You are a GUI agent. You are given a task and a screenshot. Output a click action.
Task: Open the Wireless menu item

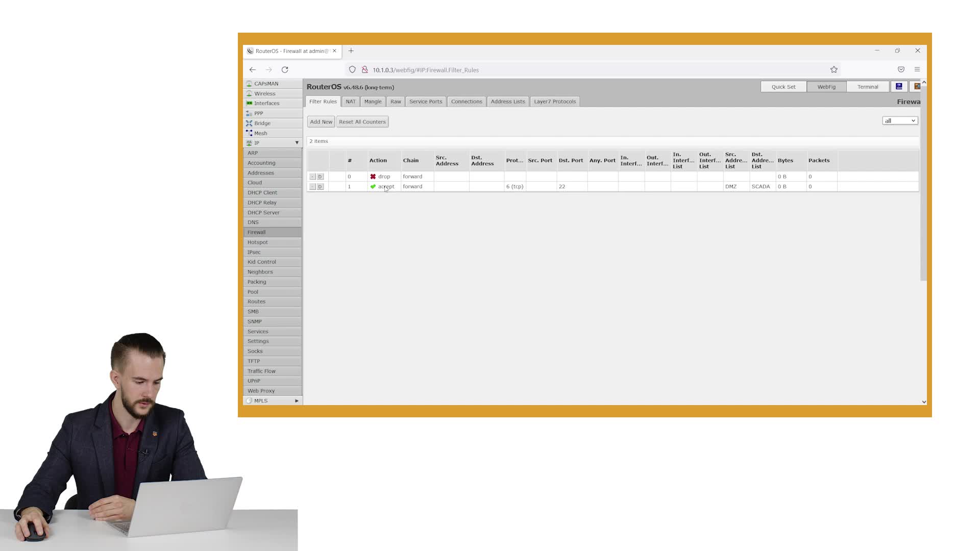[x=273, y=93]
